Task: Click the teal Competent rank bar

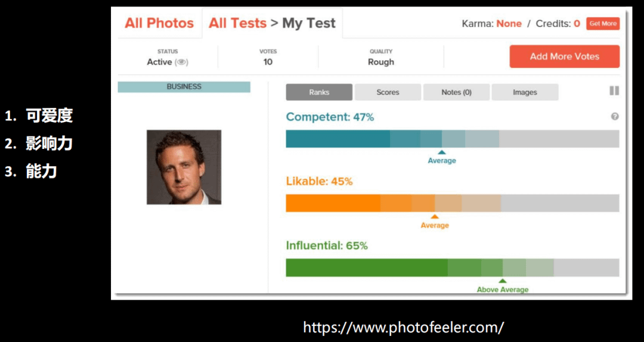Action: point(452,139)
